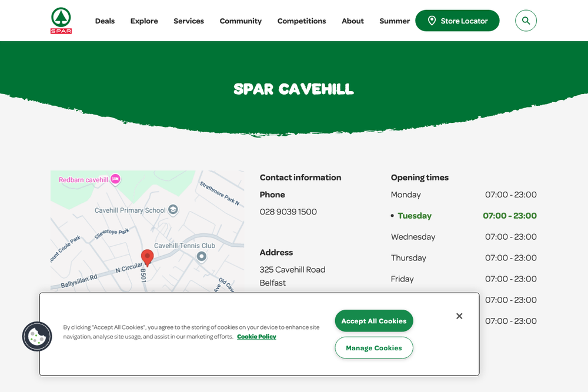The width and height of the screenshot is (588, 392).
Task: Open the Cookie Policy link
Action: click(x=256, y=337)
